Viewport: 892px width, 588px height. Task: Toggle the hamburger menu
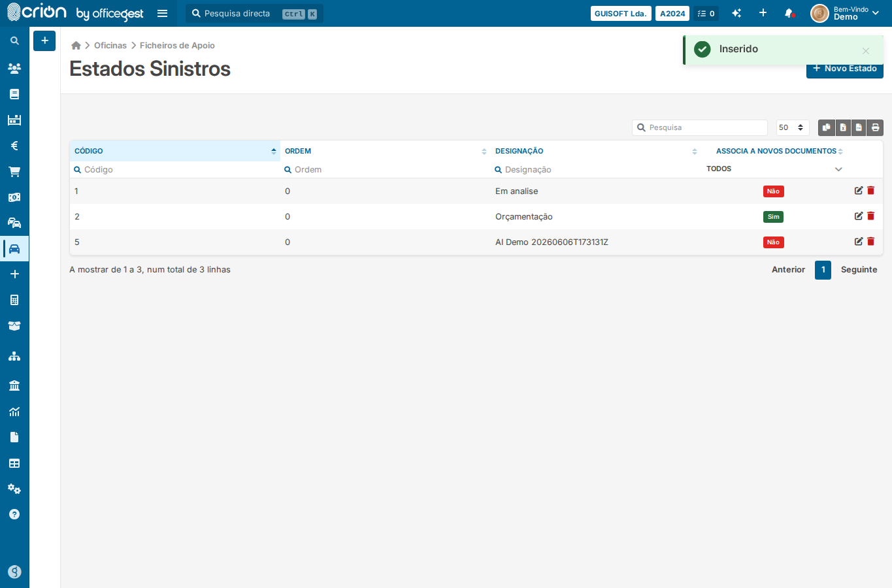[163, 13]
